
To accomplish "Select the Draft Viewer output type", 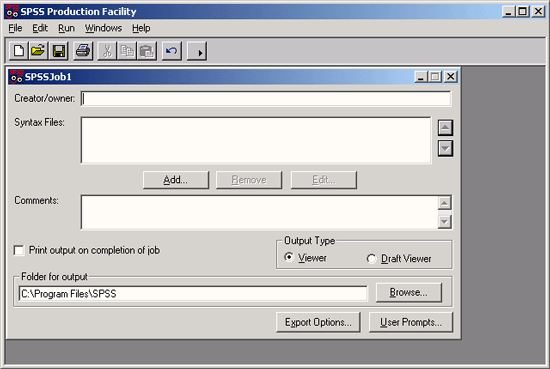I will 371,259.
